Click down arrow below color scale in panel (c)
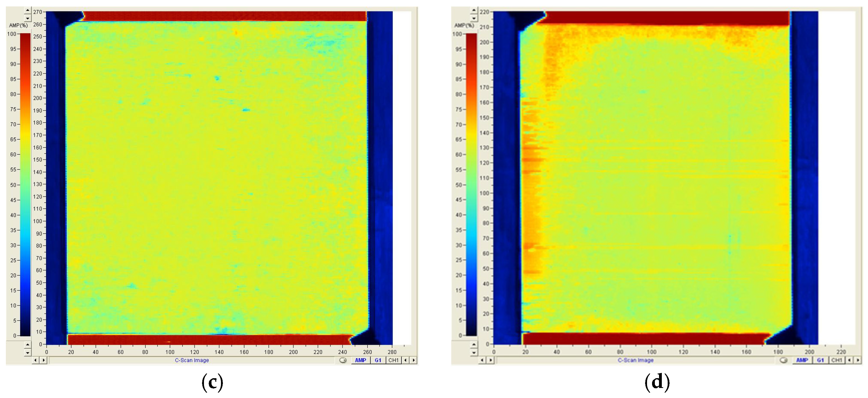Image resolution: width=868 pixels, height=398 pixels. [x=28, y=353]
